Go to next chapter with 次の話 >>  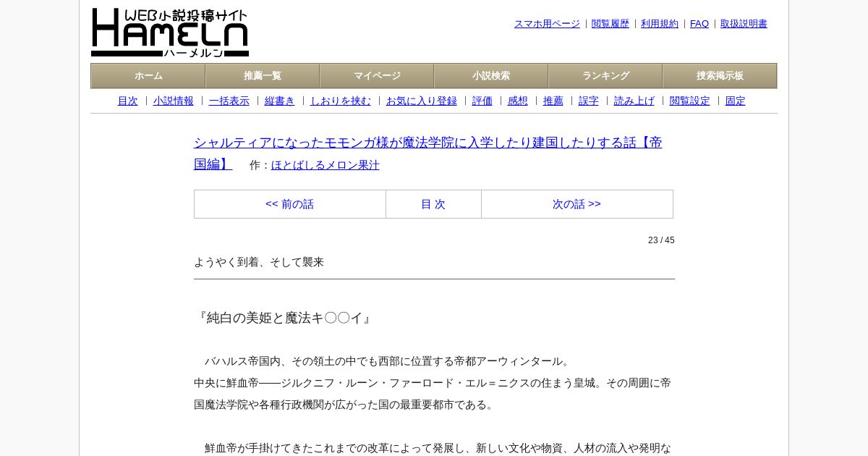(x=576, y=204)
